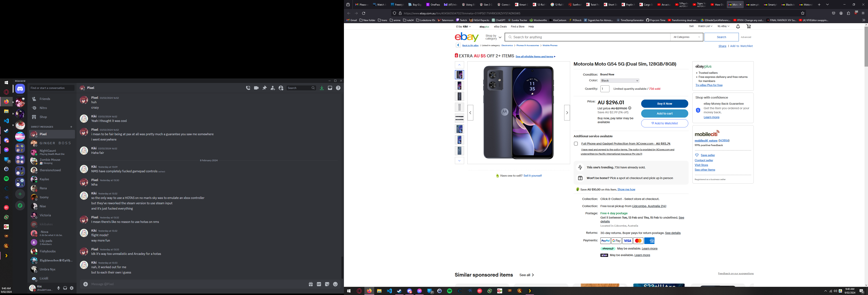Click the Buy It Now button

pyautogui.click(x=665, y=103)
